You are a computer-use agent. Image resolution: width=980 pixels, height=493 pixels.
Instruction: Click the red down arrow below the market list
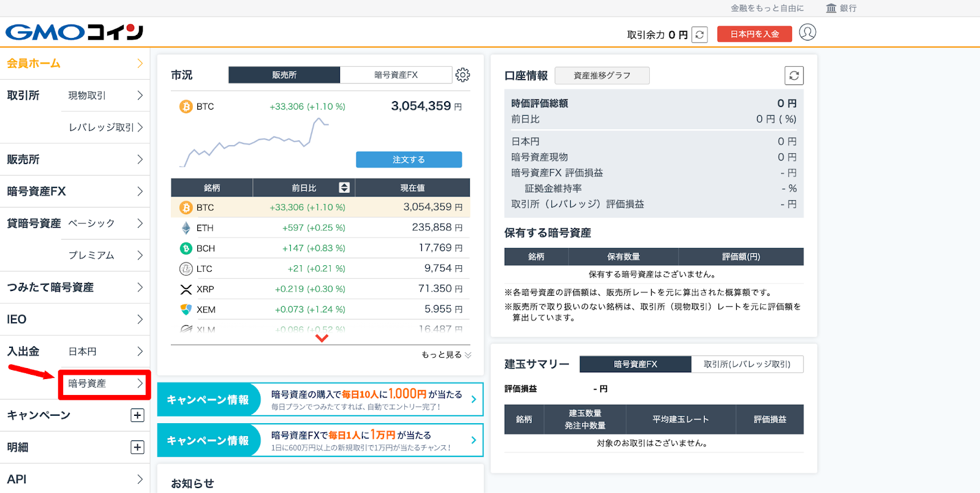point(322,338)
